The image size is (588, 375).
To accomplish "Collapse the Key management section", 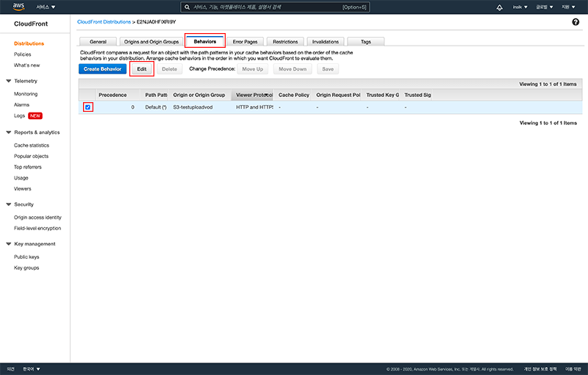I will point(9,244).
